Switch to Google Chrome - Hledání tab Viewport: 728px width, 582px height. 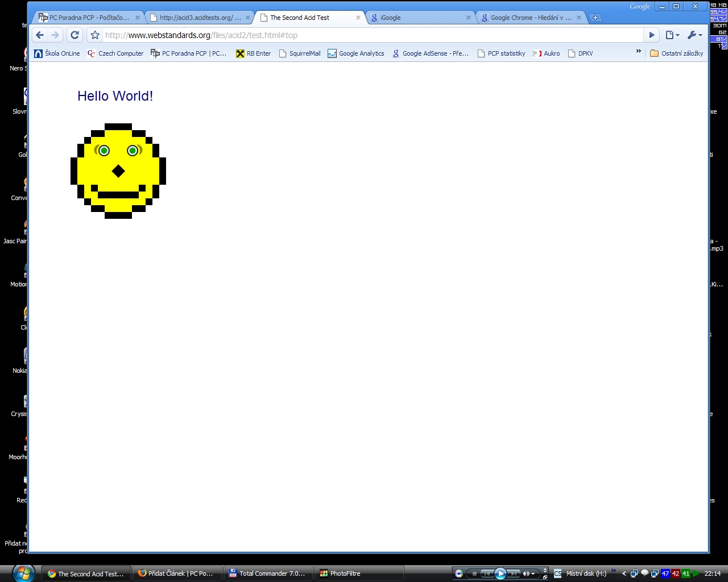[531, 18]
